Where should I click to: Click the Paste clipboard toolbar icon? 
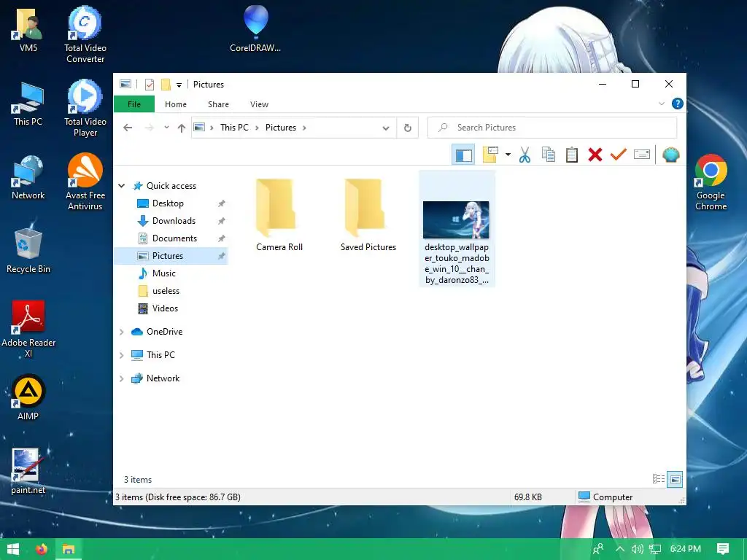(572, 155)
